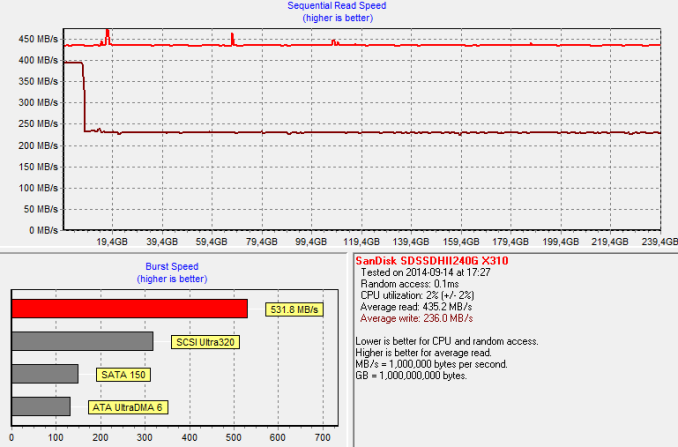Screen dimensions: 678x447
Task: Click the red 531.8 MB/s burst bar
Action: click(x=129, y=309)
